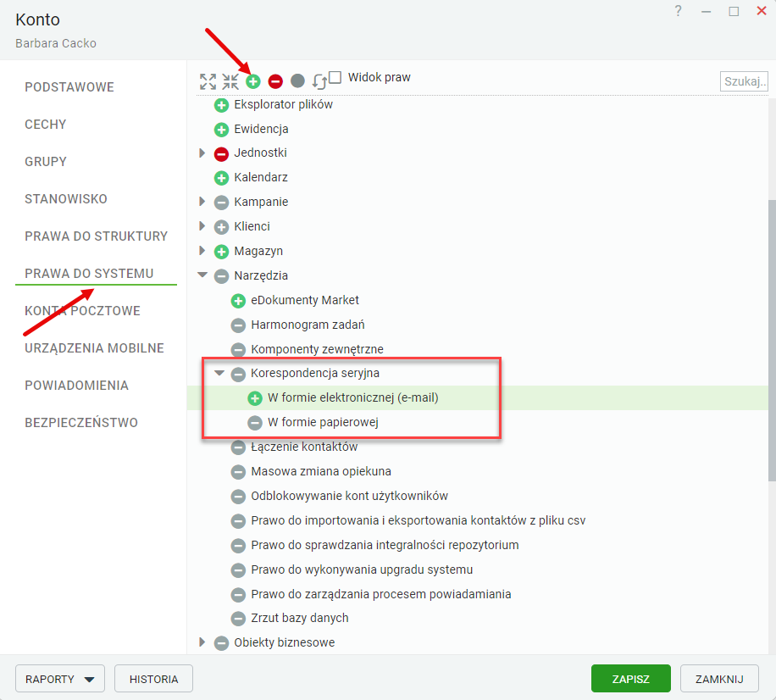Image resolution: width=776 pixels, height=700 pixels.
Task: Collapse the Narzędzia tree node
Action: pyautogui.click(x=202, y=275)
